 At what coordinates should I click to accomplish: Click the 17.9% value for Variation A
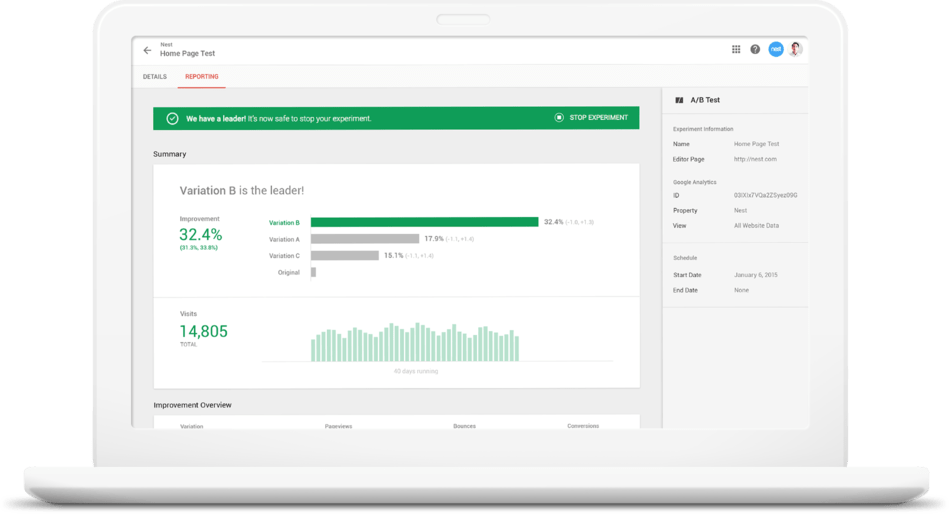click(x=433, y=239)
